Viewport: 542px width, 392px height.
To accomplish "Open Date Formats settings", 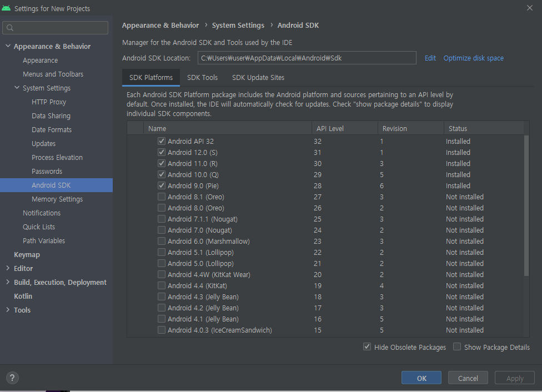I will click(x=52, y=129).
